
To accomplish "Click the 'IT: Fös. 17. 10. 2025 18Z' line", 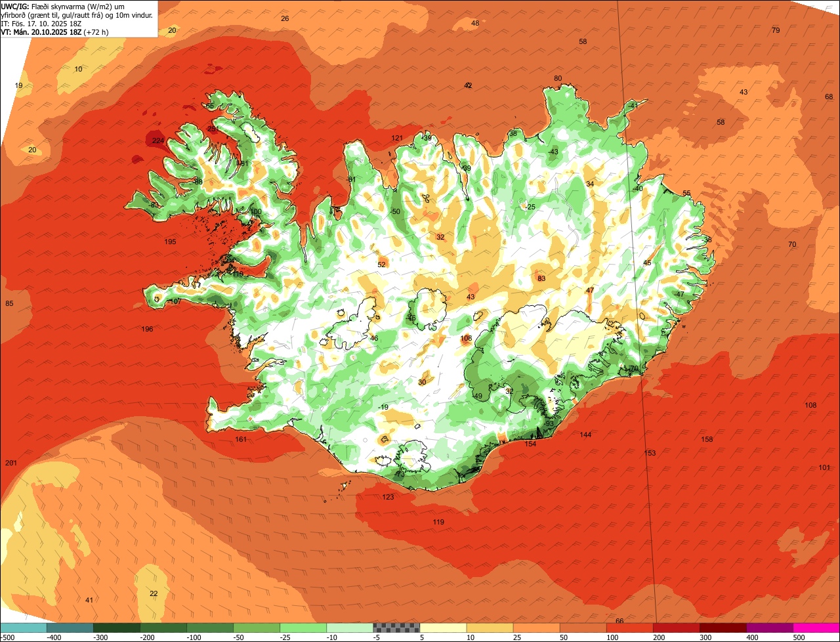I will 42,23.
